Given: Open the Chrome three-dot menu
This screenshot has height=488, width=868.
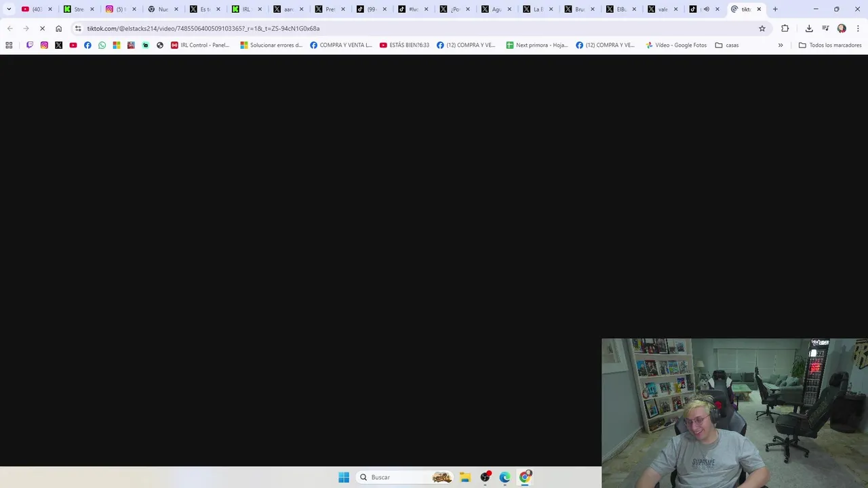Looking at the screenshot, I should [x=858, y=28].
